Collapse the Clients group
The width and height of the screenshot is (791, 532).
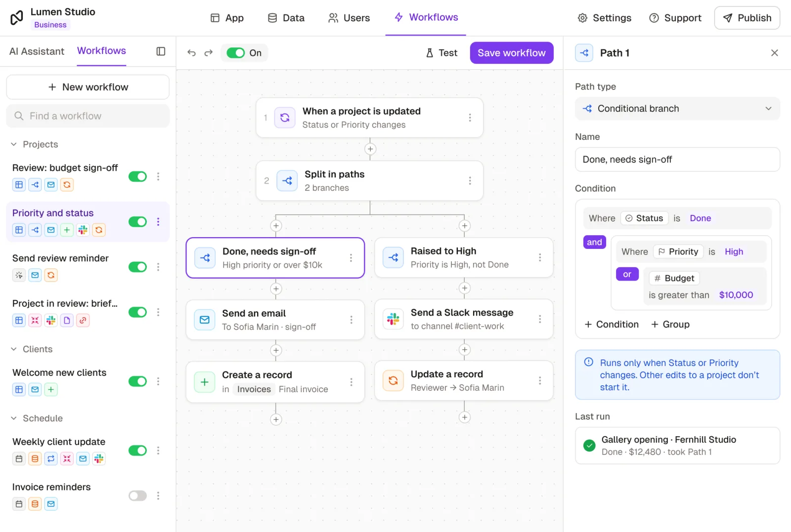point(14,349)
